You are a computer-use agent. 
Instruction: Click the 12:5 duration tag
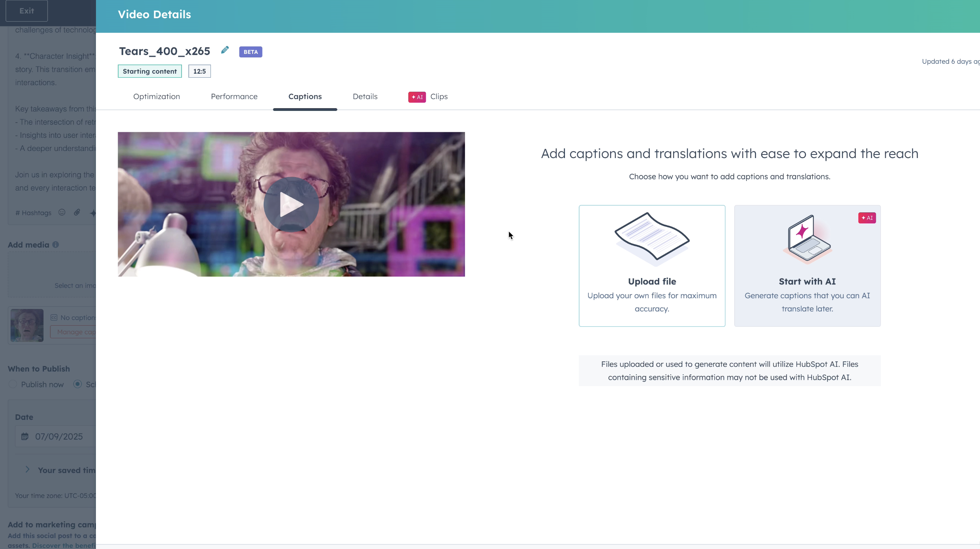tap(199, 71)
